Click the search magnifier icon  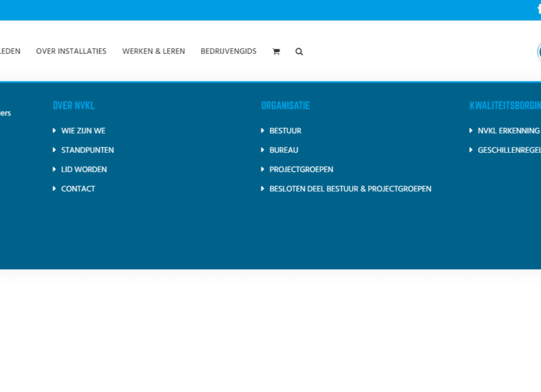(299, 52)
